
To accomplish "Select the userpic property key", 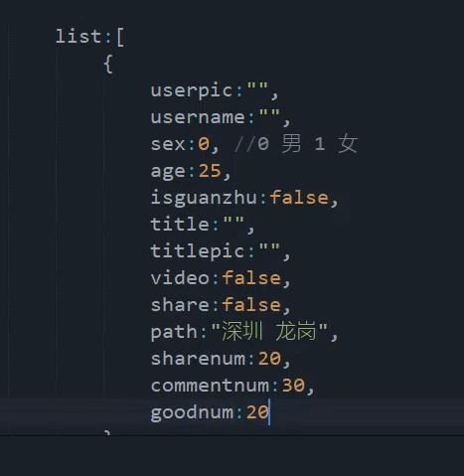I will point(192,90).
